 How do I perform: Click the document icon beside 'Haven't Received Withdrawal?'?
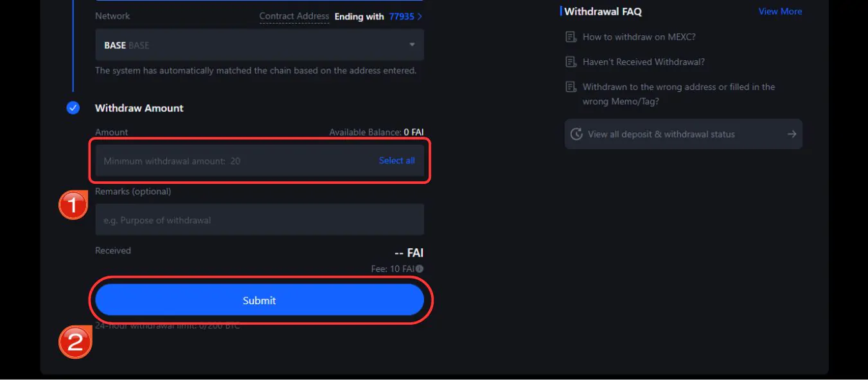571,62
